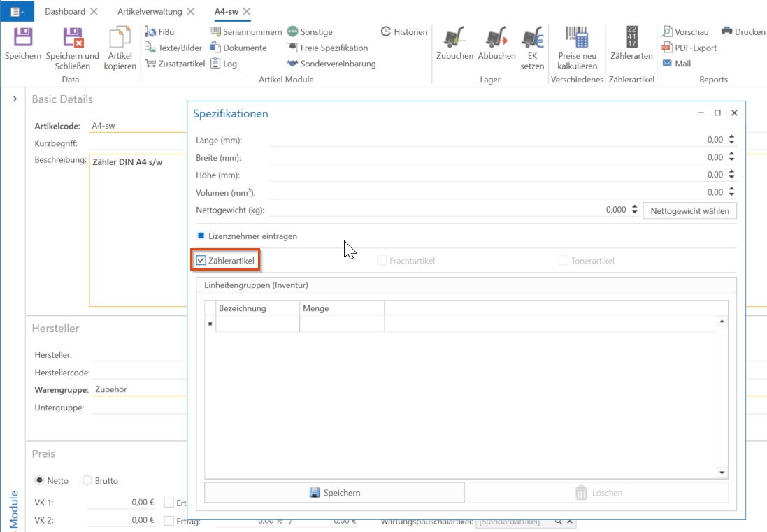Toggle checkbox in VK 1 row

169,503
